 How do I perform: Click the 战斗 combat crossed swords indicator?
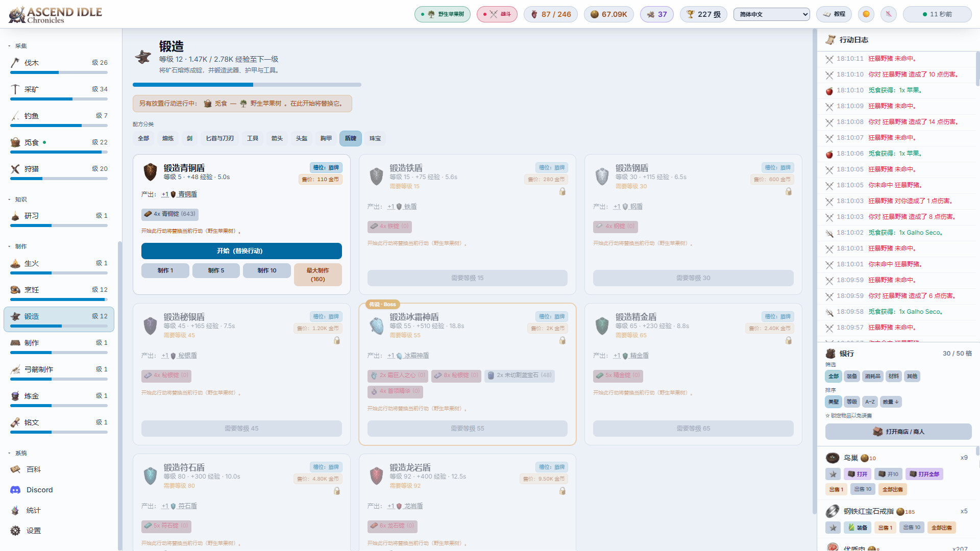click(x=497, y=14)
